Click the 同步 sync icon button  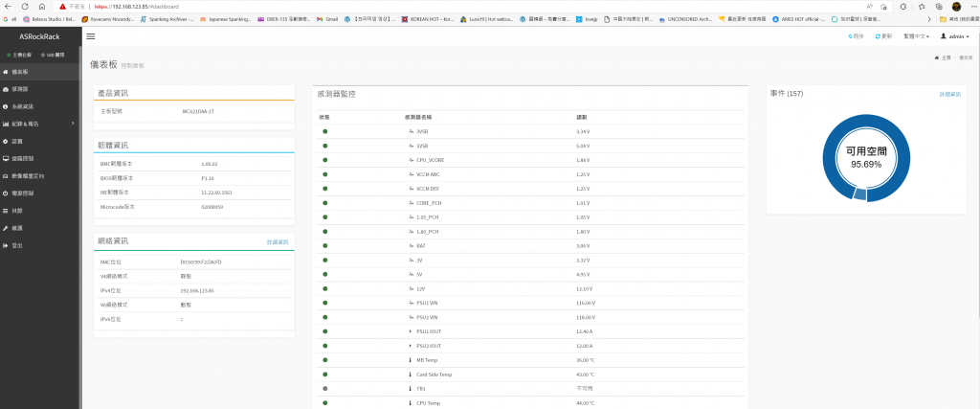coord(856,35)
